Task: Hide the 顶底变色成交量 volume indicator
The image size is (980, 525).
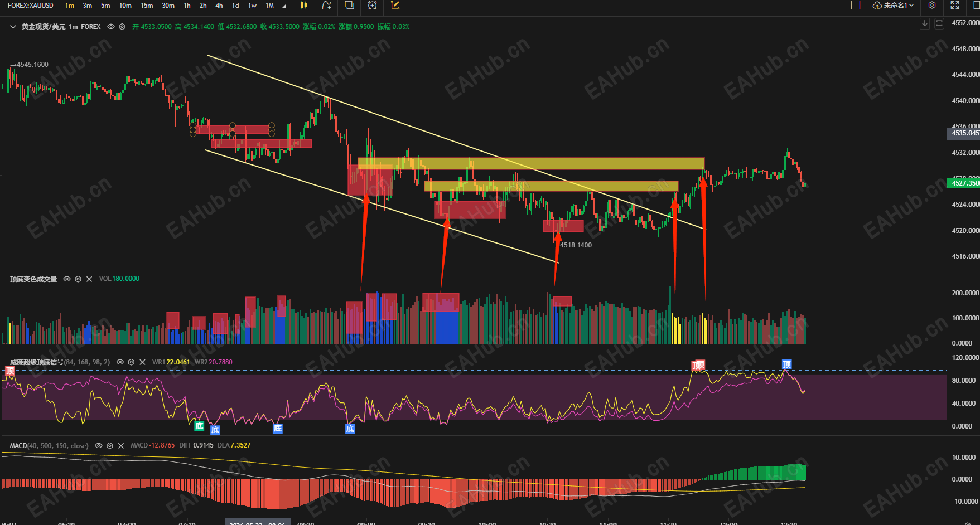Action: tap(67, 279)
